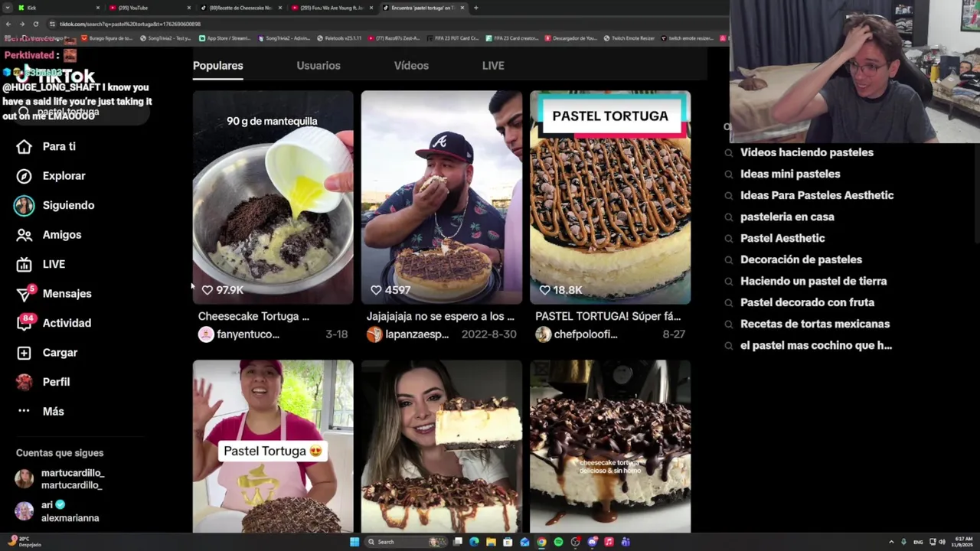Click heart icon showing 4597 likes
980x551 pixels.
coord(376,290)
